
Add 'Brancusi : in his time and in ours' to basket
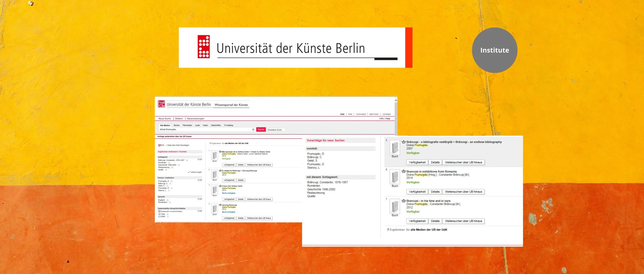click(x=404, y=201)
